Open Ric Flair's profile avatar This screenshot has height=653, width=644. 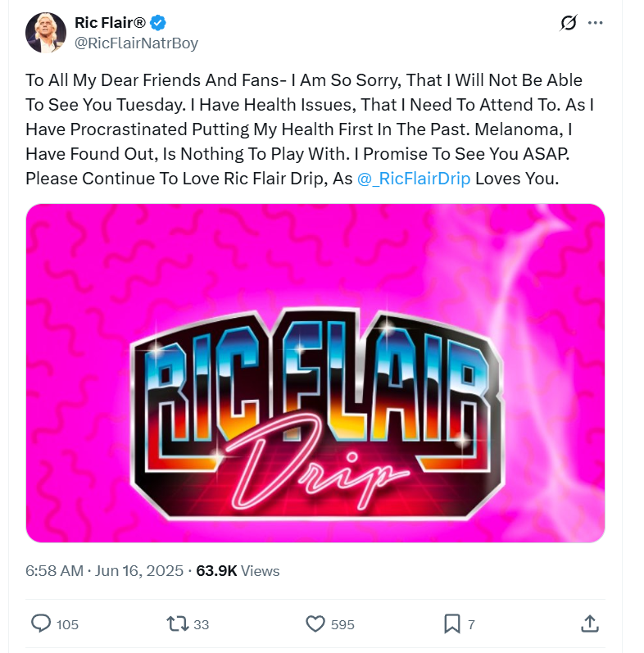click(x=46, y=33)
